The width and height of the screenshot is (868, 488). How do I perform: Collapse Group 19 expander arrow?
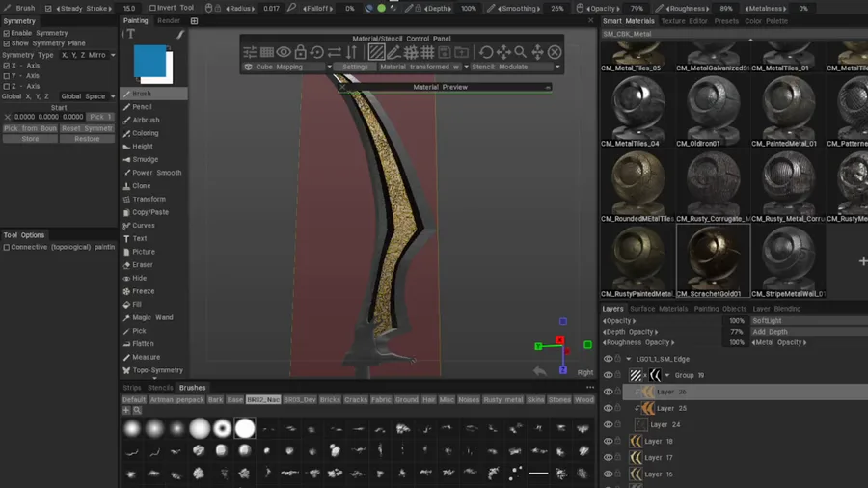point(667,375)
